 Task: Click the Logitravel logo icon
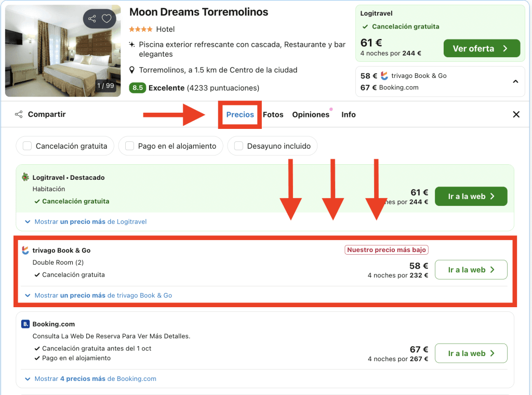click(25, 177)
